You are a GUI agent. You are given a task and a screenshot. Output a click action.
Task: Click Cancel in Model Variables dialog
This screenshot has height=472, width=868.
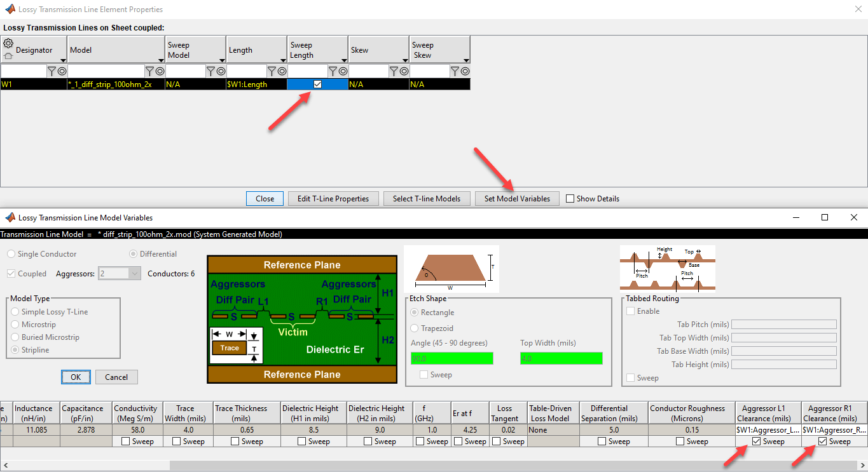[116, 377]
